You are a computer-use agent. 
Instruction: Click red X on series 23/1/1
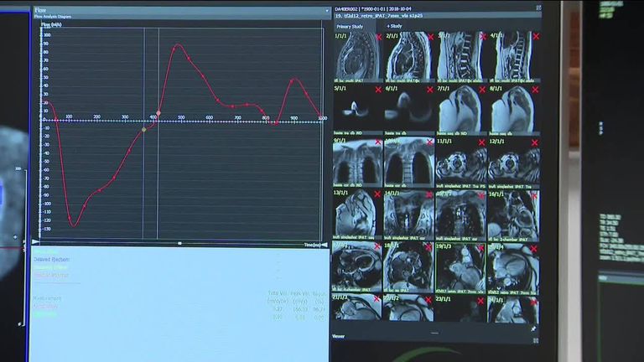pos(482,298)
